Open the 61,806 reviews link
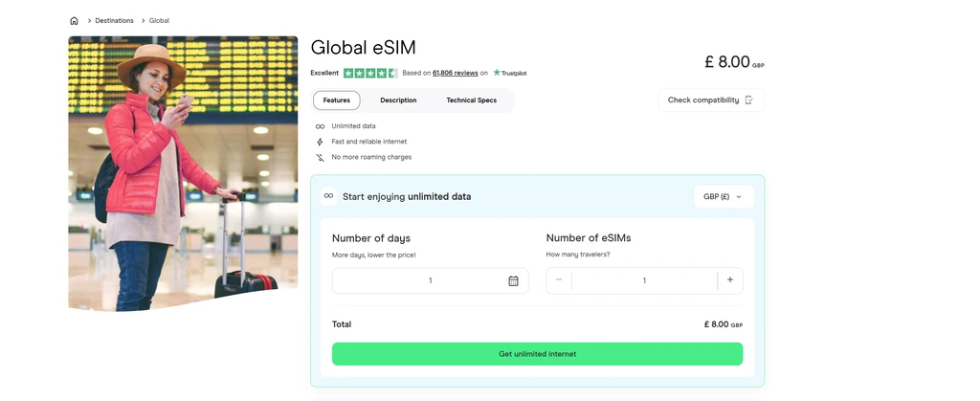Viewport: 980px width, 401px height. click(455, 73)
